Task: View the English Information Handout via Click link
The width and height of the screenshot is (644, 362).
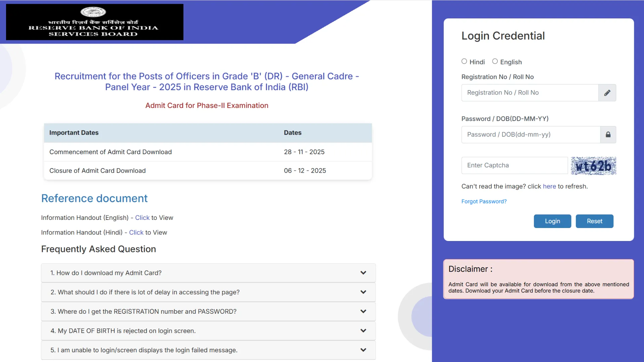Action: coord(142,218)
